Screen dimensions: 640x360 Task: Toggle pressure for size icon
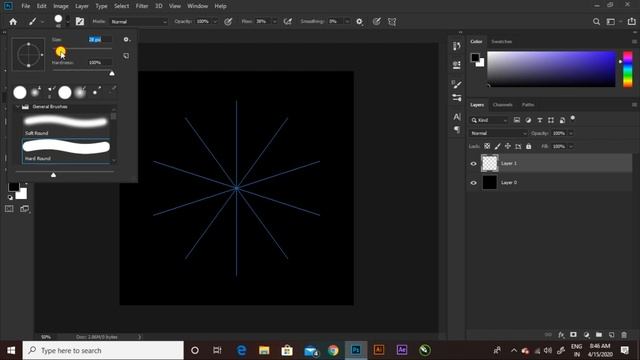[376, 22]
